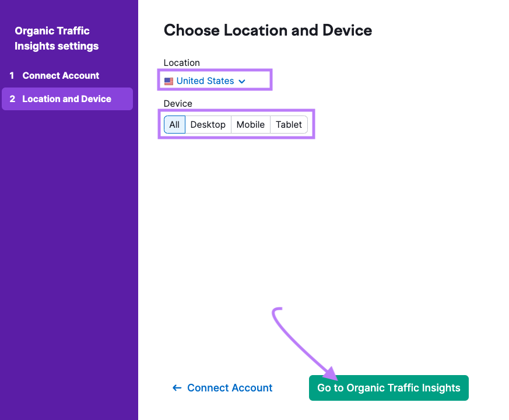Click the highlighted Location field box
Screen dimensions: 509x420
click(215, 80)
